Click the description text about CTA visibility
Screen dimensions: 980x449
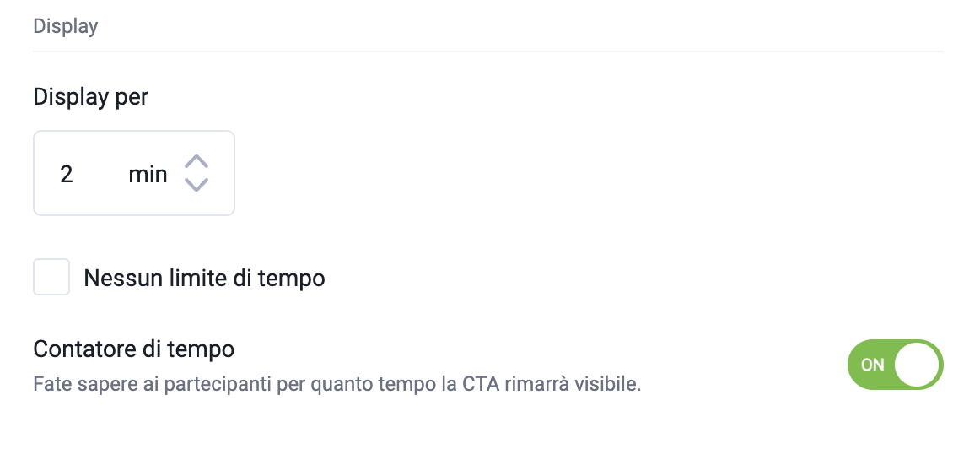click(x=337, y=386)
